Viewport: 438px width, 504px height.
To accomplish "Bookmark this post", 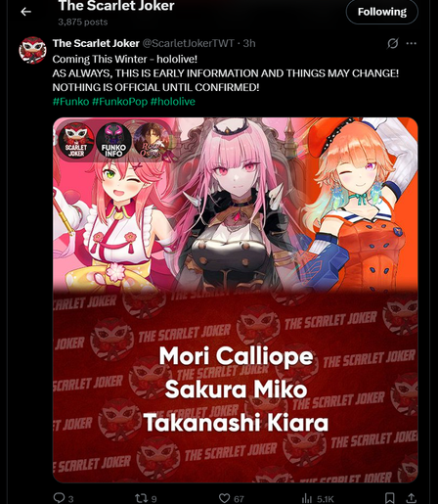I will pyautogui.click(x=389, y=498).
